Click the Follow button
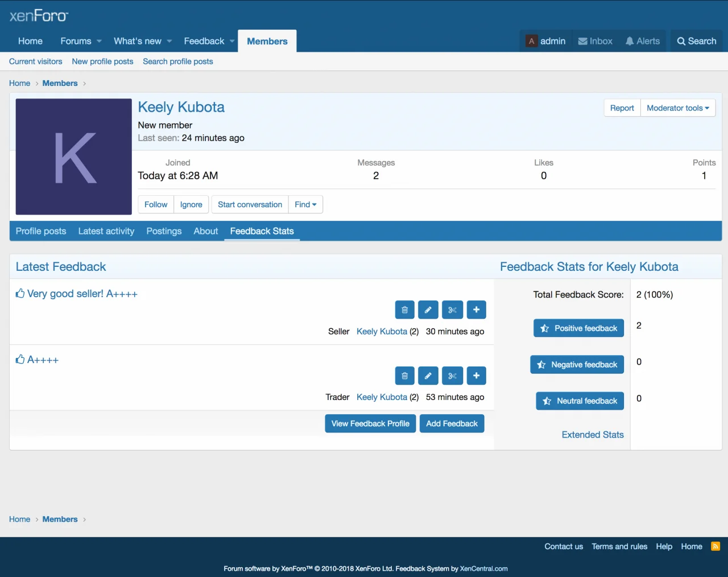Viewport: 728px width, 577px height. pos(156,205)
